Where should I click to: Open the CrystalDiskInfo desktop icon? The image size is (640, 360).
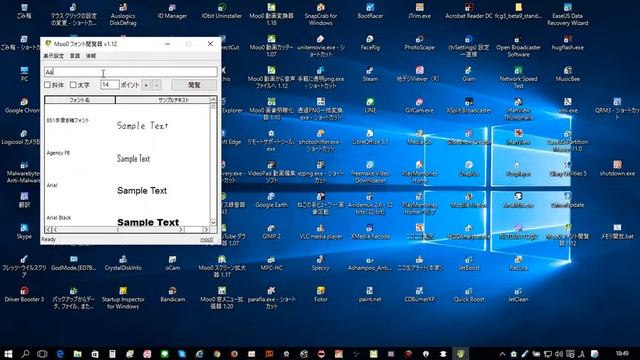pyautogui.click(x=123, y=263)
